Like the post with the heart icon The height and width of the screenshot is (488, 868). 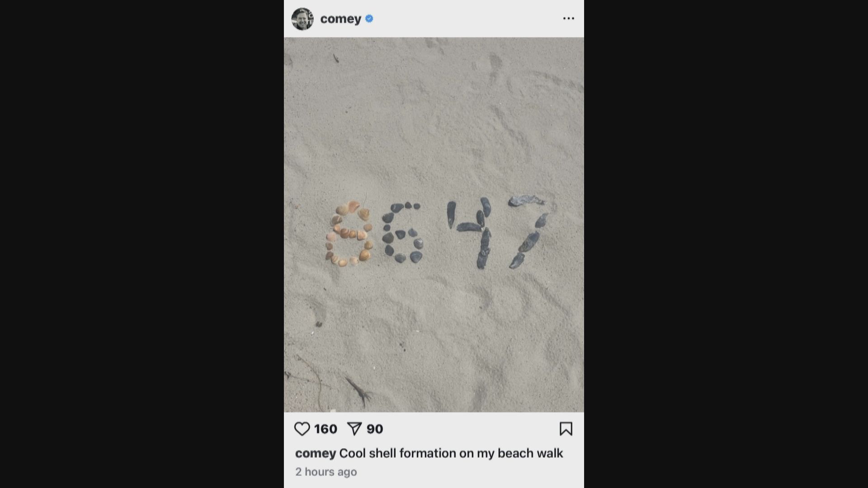coord(302,429)
